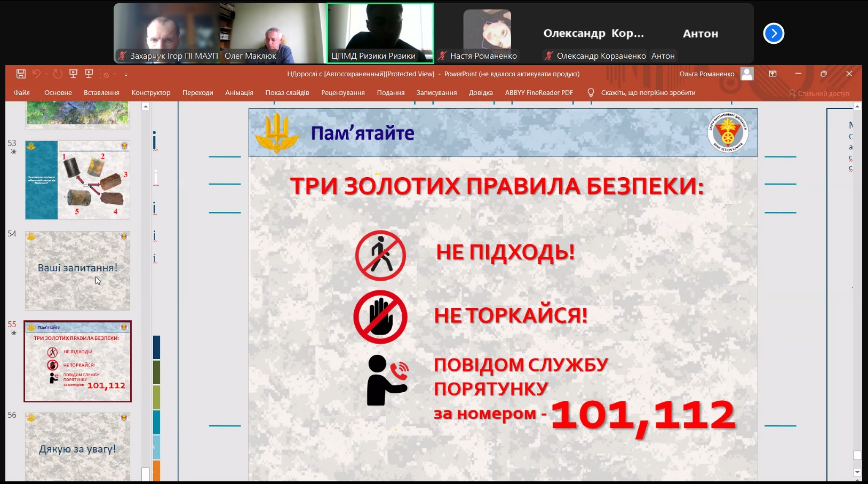Start slideshow from beginning icon
The image size is (868, 484).
pyautogui.click(x=74, y=74)
